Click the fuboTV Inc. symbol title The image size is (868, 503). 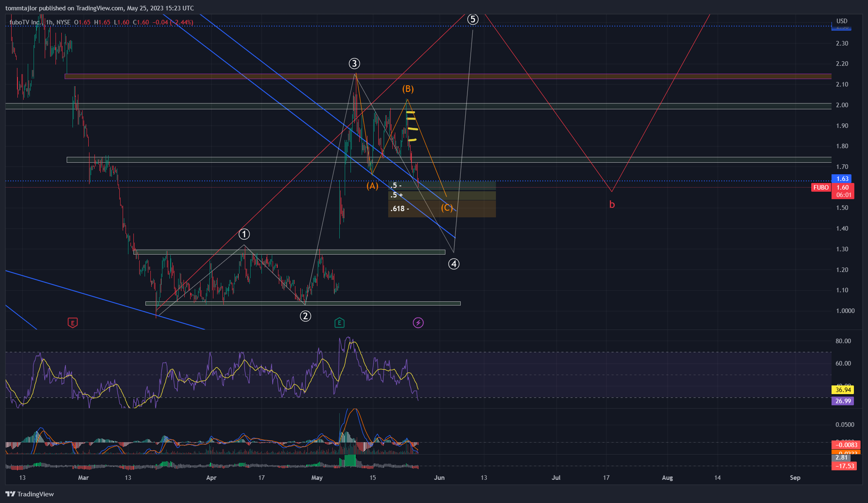[25, 22]
